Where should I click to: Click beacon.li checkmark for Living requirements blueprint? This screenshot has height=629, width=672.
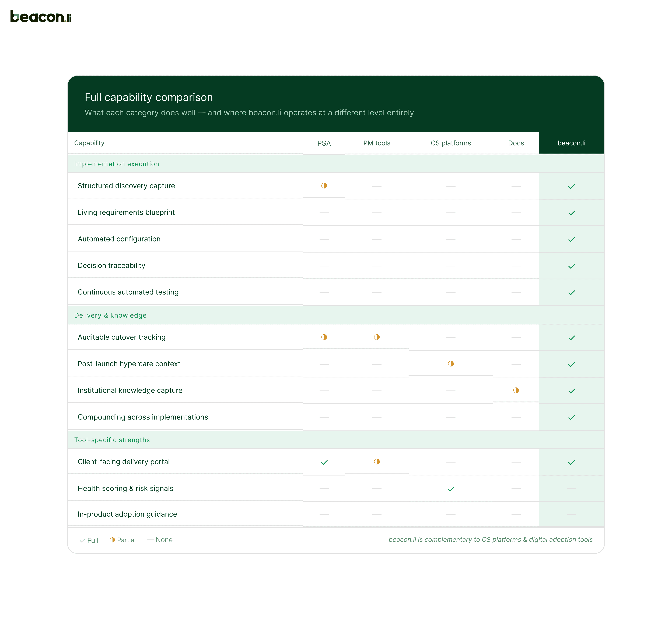[571, 213]
